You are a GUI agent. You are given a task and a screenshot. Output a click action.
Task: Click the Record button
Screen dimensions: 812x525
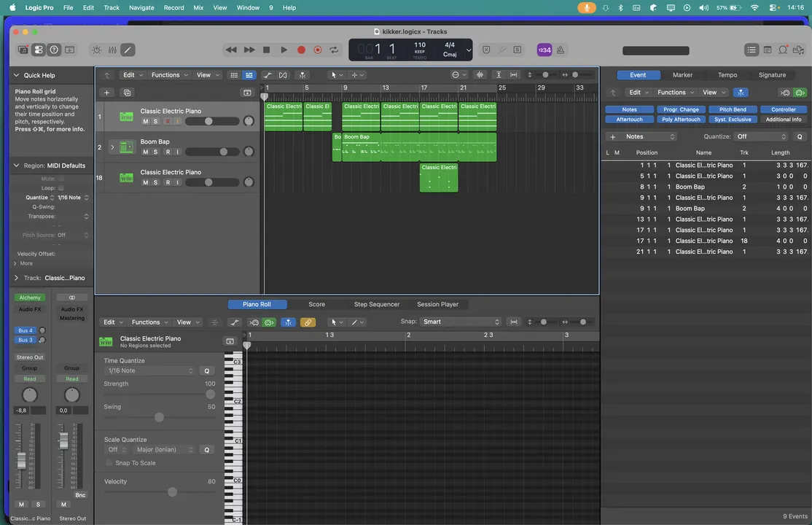tap(301, 50)
